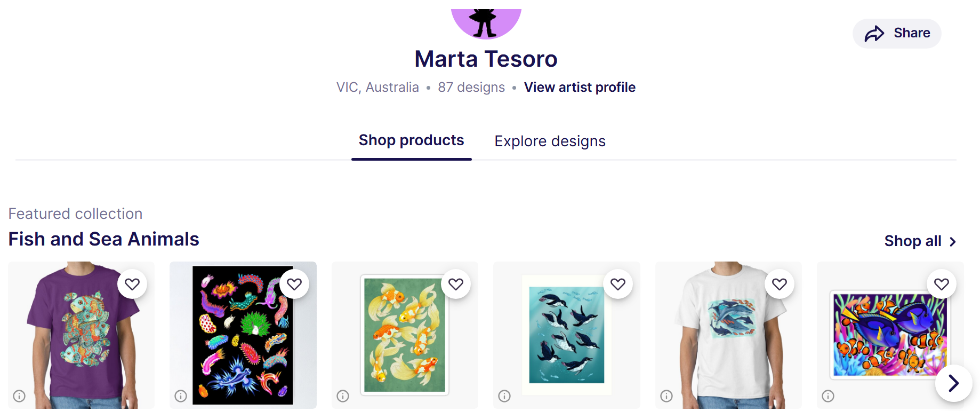Click the Shop all link
The image size is (980, 411).
point(912,241)
